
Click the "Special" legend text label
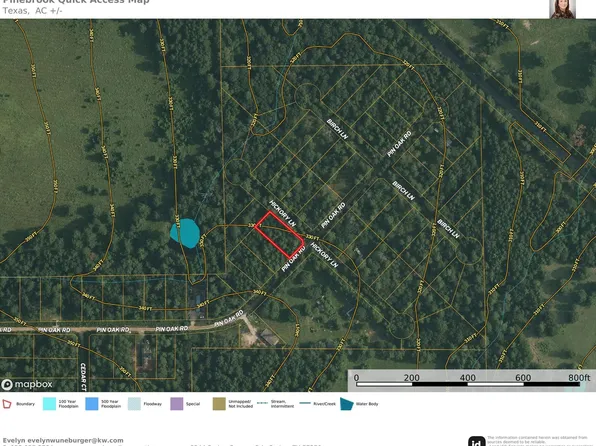click(193, 404)
